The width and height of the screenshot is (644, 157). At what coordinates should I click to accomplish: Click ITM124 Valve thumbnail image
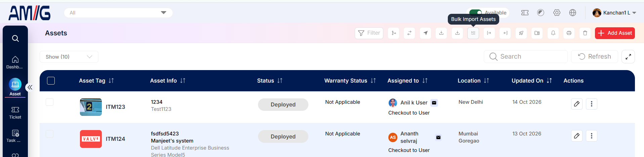[91, 139]
